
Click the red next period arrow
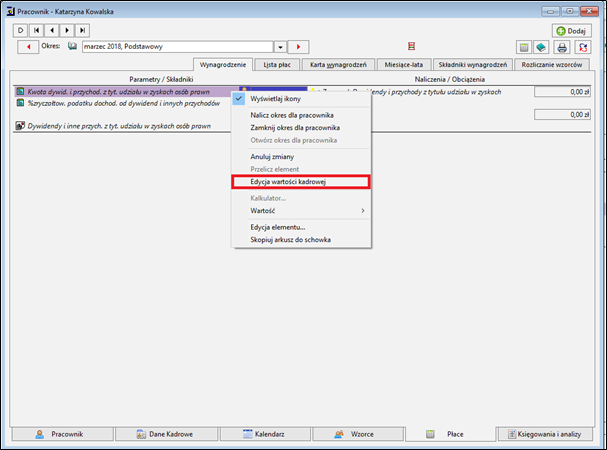[298, 47]
